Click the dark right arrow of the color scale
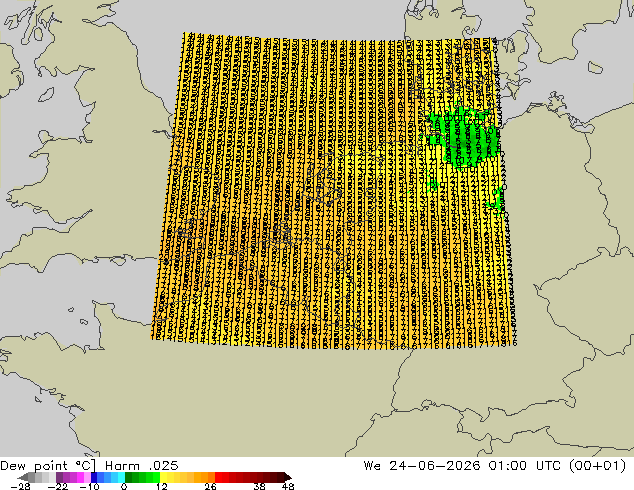The image size is (634, 490). pos(288,477)
